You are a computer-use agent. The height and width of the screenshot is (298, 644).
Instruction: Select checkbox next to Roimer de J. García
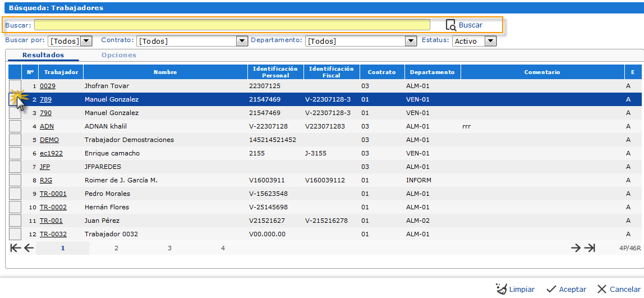click(x=15, y=180)
